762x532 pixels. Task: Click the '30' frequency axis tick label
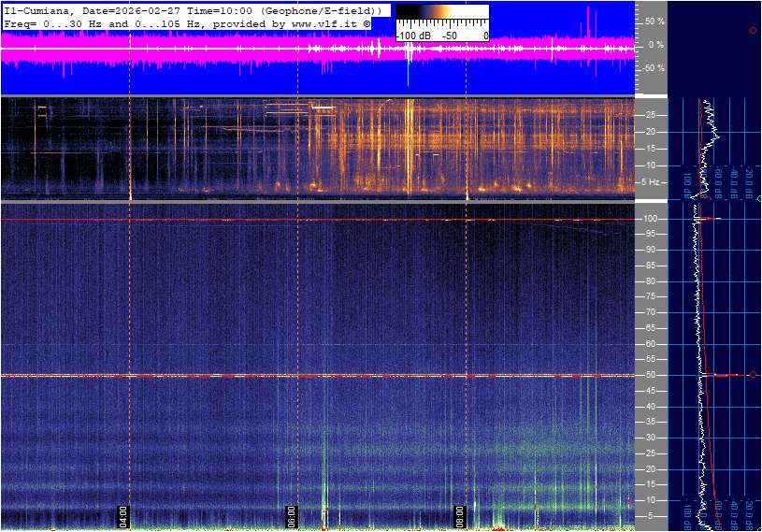point(650,438)
